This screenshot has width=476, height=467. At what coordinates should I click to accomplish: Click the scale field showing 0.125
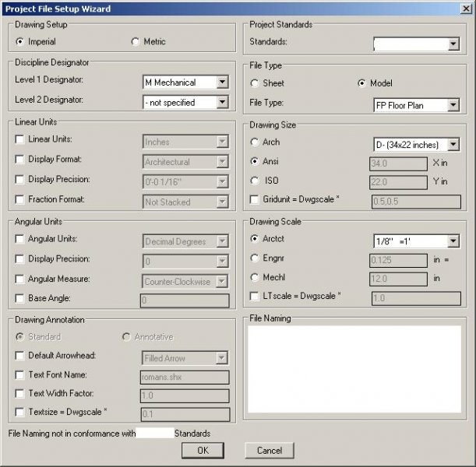click(398, 261)
